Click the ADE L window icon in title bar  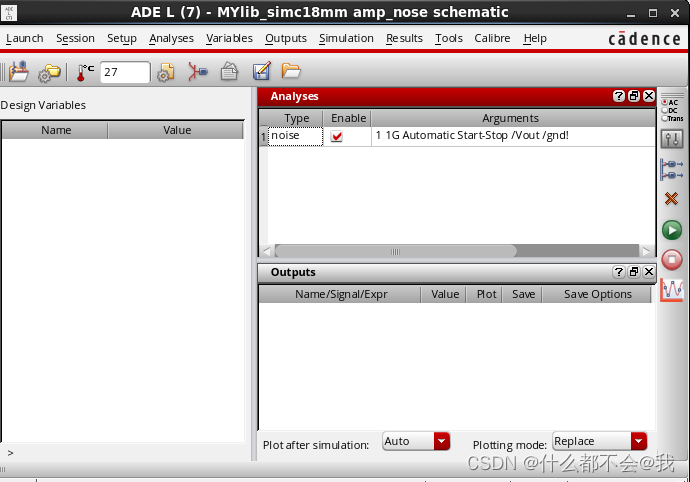[9, 12]
